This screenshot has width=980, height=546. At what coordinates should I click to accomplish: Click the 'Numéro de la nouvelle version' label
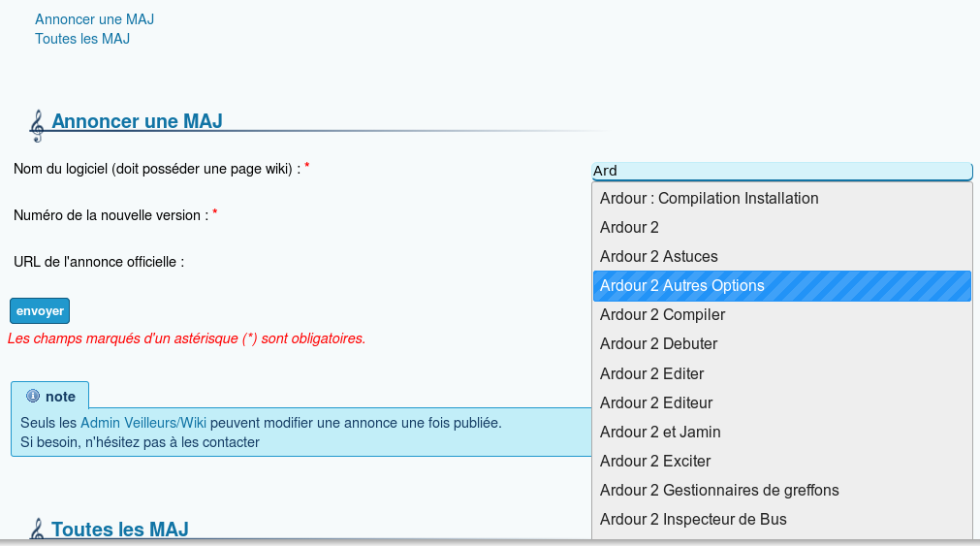(111, 215)
